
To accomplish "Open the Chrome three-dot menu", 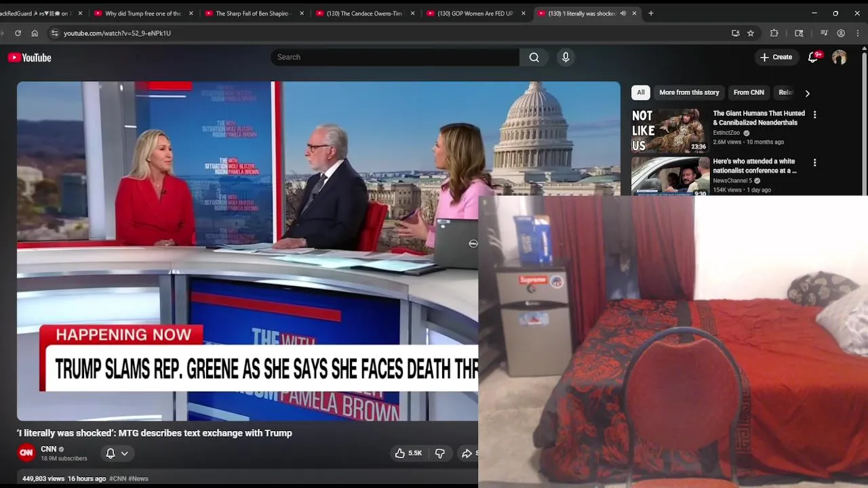I will (x=858, y=33).
